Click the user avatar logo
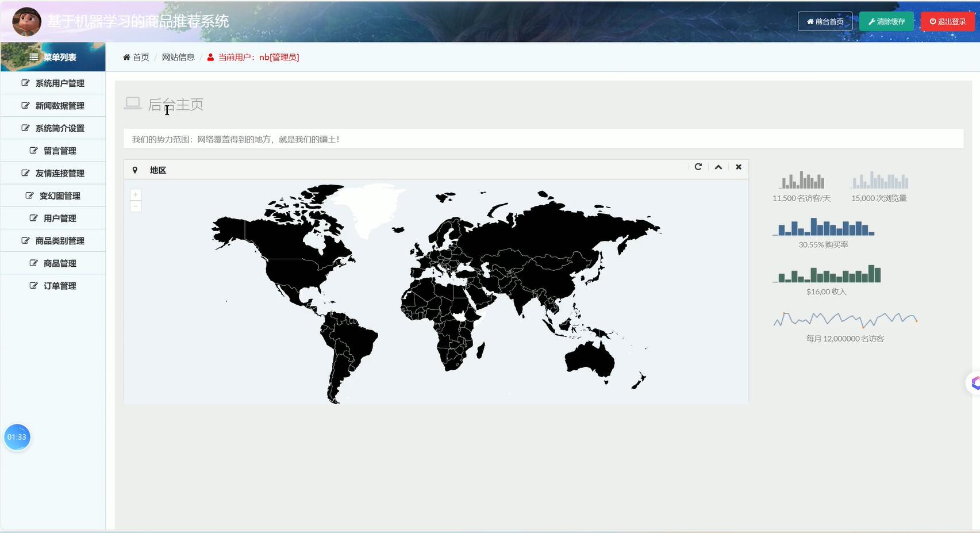This screenshot has width=980, height=533. tap(26, 21)
